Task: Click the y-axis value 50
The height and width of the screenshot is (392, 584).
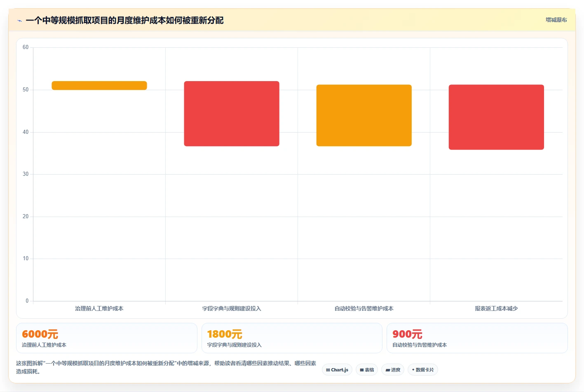Action: click(x=26, y=90)
